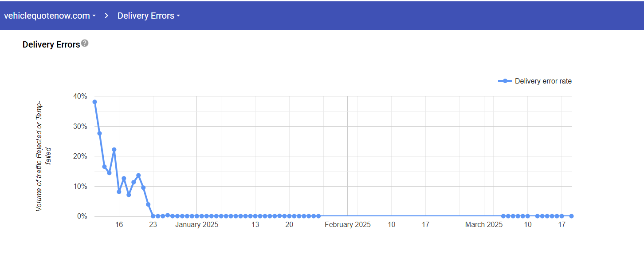
Task: Click the bold Delivery Errors section heading
Action: (x=51, y=44)
